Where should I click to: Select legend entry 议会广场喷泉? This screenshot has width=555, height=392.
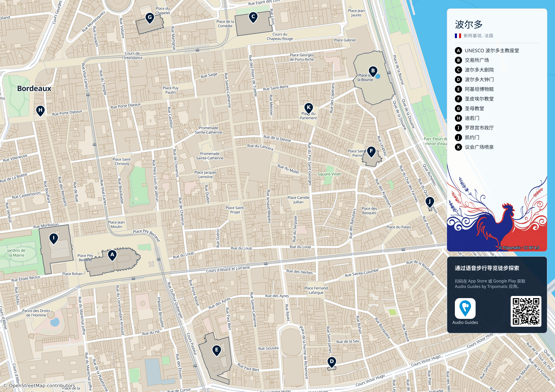pyautogui.click(x=474, y=147)
